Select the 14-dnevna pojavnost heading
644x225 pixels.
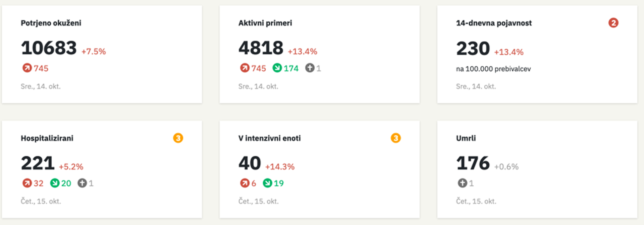tap(494, 23)
